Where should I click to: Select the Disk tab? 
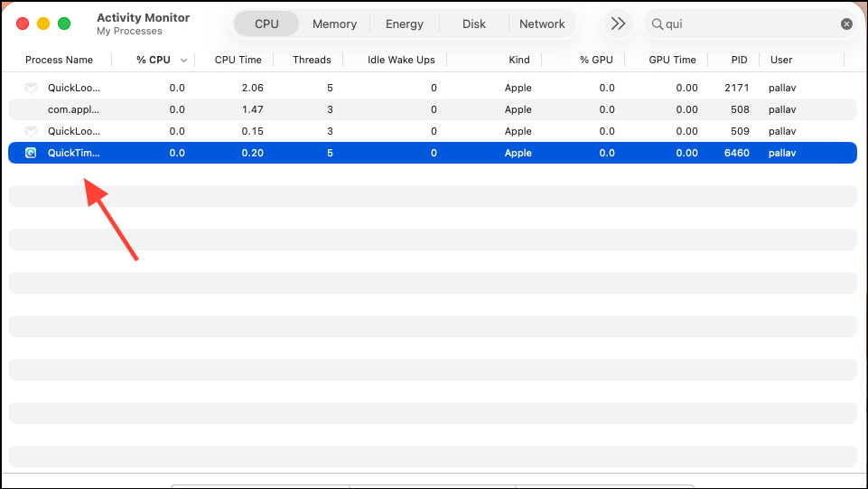(x=474, y=24)
